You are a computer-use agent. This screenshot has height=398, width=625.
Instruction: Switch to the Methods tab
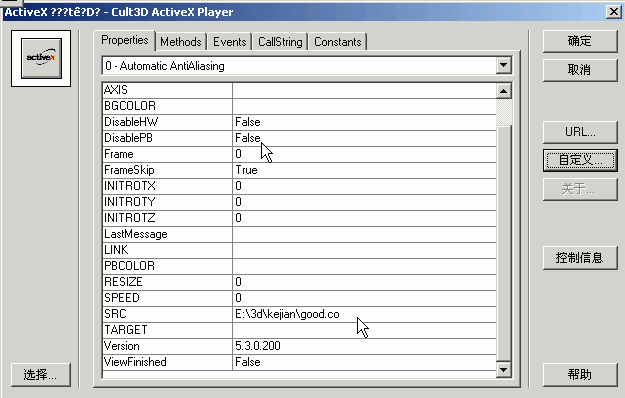(x=181, y=41)
